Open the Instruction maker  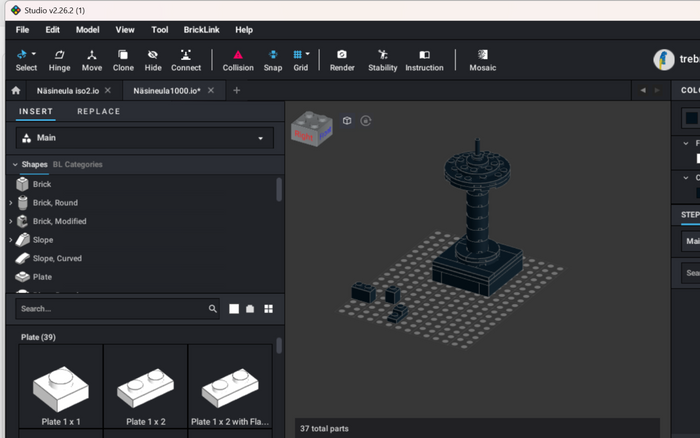coord(424,60)
